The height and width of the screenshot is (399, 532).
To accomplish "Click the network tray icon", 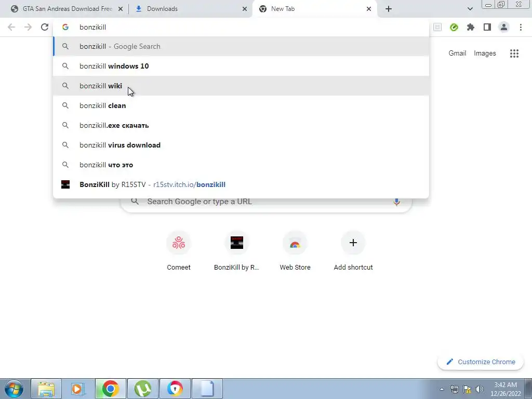I will point(454,389).
